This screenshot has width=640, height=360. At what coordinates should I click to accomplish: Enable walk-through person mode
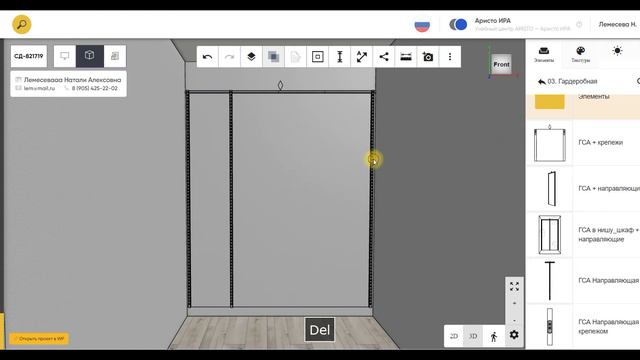tap(493, 336)
